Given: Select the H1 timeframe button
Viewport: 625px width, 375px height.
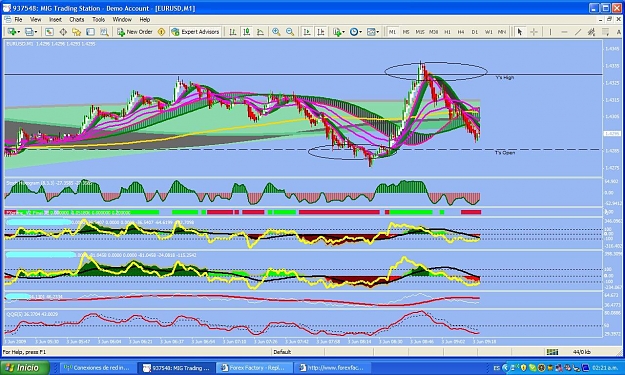Looking at the screenshot, I should pos(447,32).
